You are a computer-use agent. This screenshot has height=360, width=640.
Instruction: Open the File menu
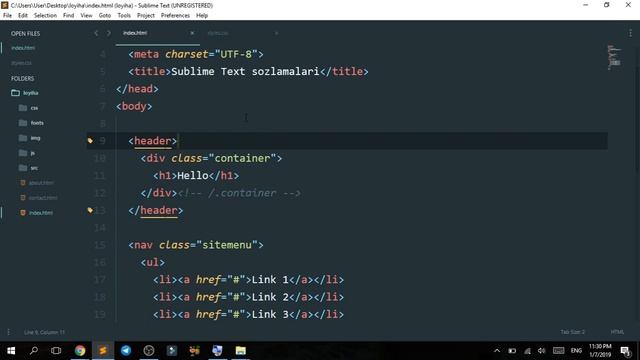pos(7,16)
